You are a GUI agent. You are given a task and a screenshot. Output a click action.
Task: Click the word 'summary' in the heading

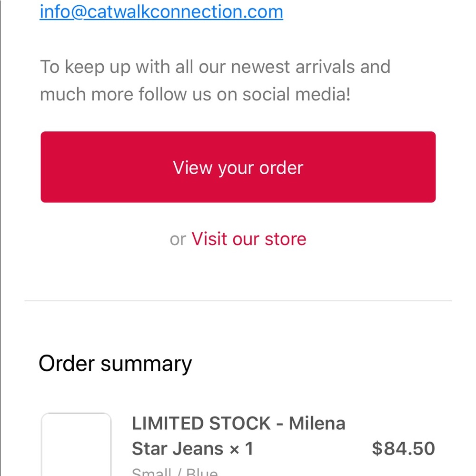coord(146,365)
